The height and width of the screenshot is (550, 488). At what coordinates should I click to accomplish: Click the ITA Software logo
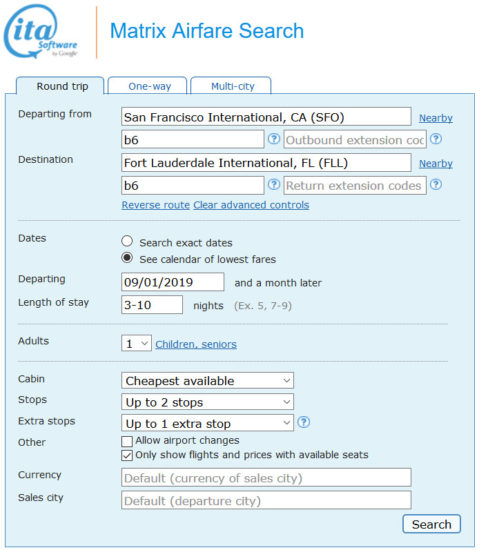[40, 32]
